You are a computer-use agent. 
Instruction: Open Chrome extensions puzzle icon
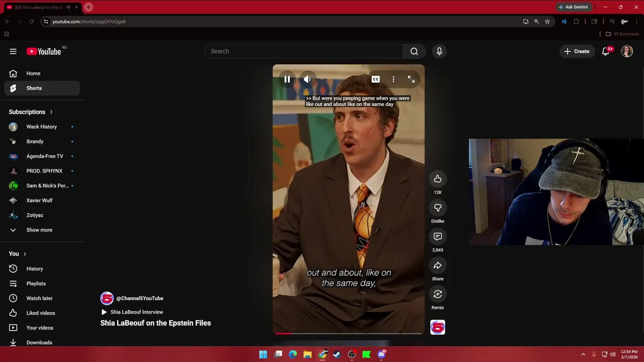tap(577, 22)
